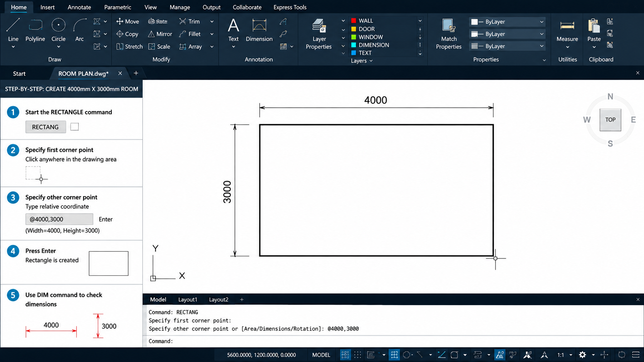Viewport: 644px width, 362px height.
Task: Open the status bar customization menu icon
Action: (636, 355)
